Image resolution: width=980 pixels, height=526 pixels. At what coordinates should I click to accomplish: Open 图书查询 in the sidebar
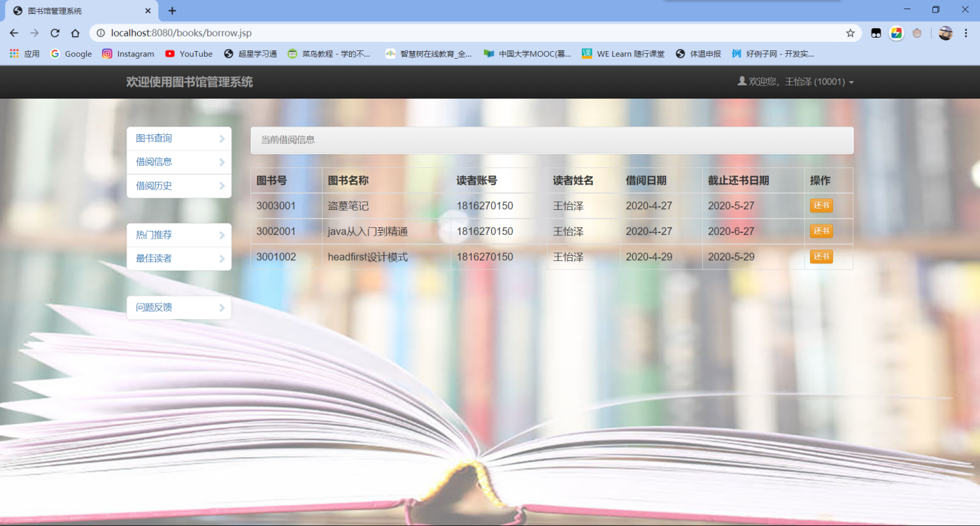click(179, 138)
